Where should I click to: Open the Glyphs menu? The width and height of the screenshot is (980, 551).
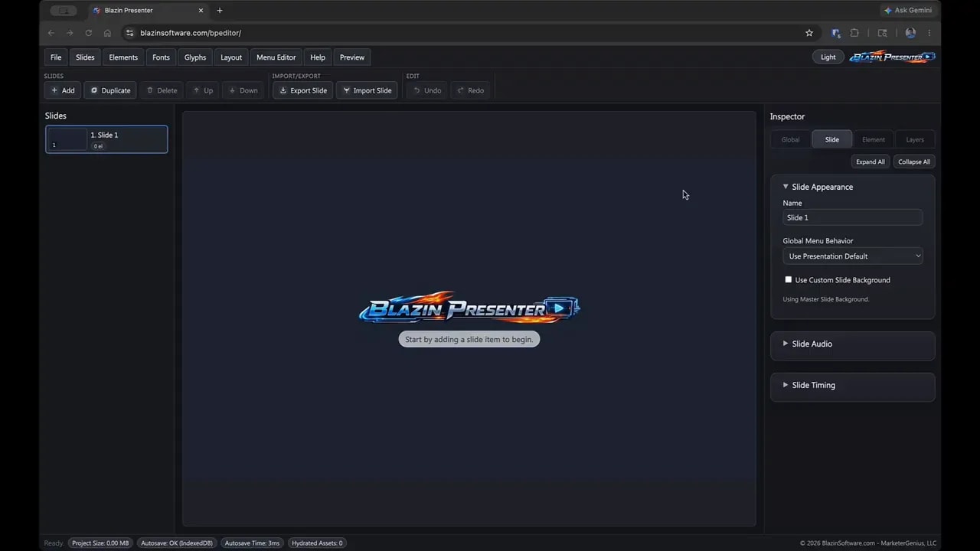pos(195,57)
